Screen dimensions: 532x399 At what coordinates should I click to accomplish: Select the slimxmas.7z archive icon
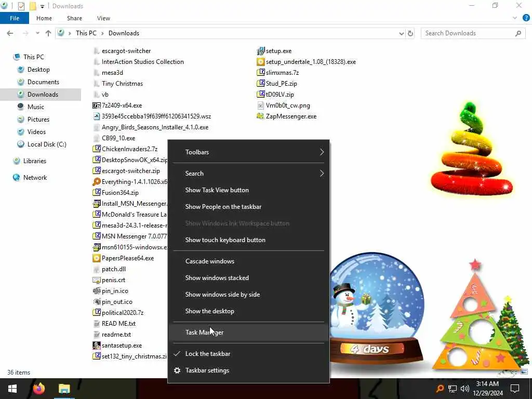pos(261,73)
